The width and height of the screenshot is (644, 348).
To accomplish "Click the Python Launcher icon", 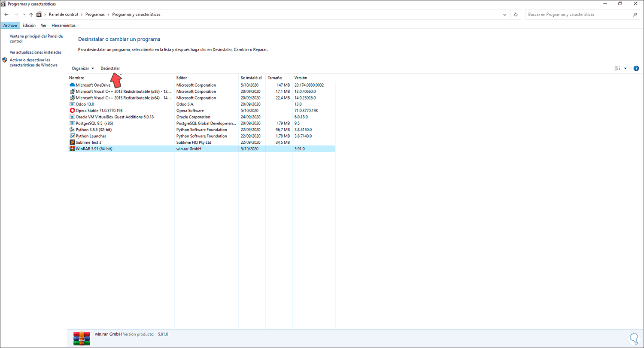I will click(x=72, y=136).
